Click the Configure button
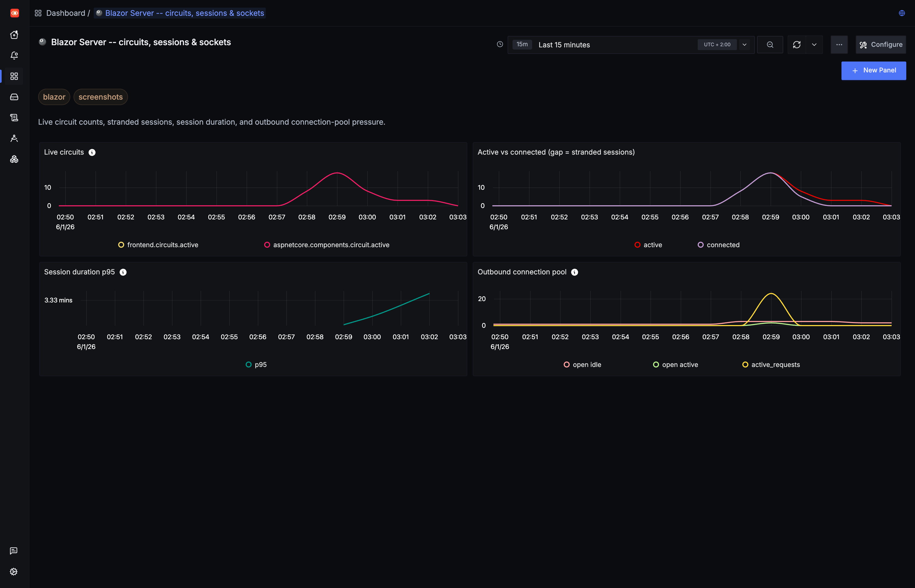Image resolution: width=915 pixels, height=588 pixels. [x=881, y=45]
